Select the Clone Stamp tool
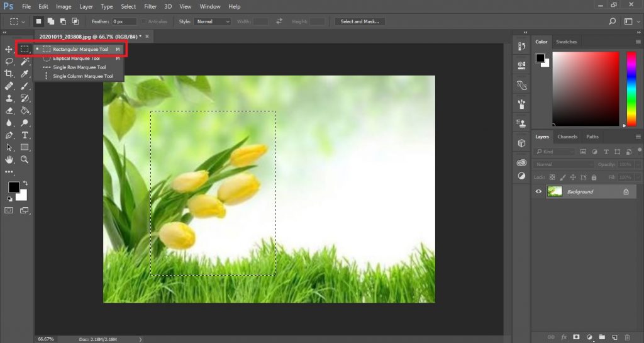 point(9,99)
